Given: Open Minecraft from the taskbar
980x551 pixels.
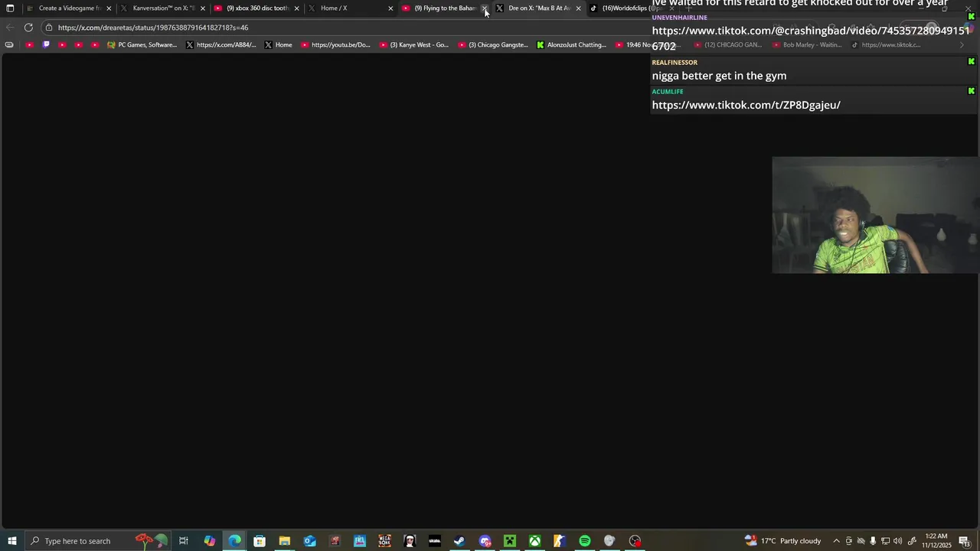Looking at the screenshot, I should [509, 541].
